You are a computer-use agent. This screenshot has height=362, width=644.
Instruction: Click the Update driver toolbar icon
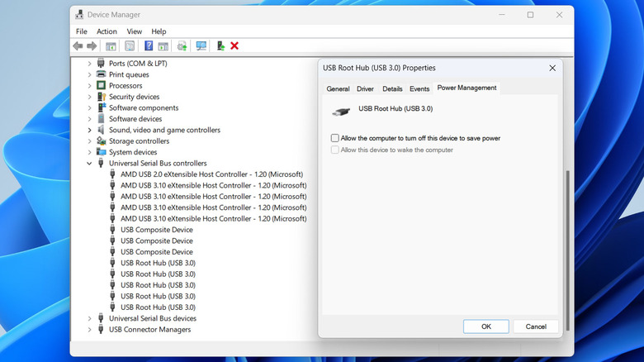tap(182, 46)
